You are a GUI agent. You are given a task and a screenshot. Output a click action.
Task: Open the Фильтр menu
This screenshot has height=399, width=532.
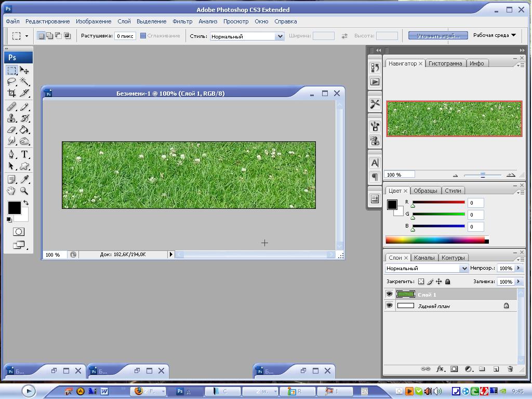click(182, 21)
